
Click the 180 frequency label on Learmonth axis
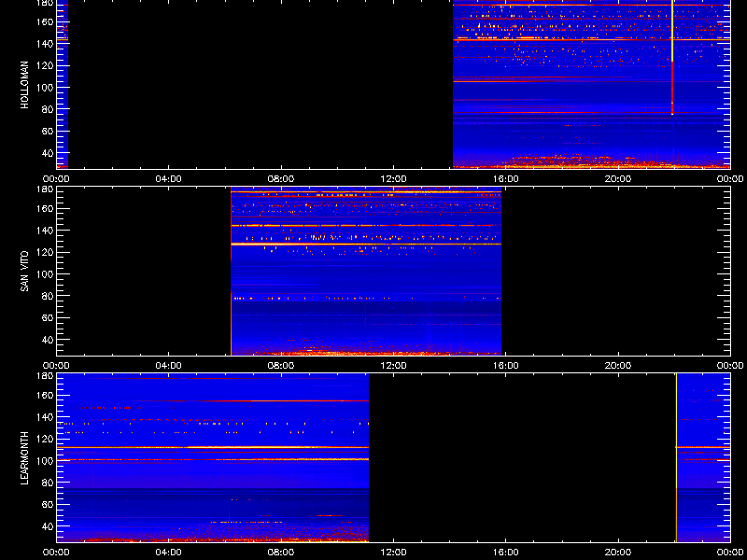tap(46, 376)
